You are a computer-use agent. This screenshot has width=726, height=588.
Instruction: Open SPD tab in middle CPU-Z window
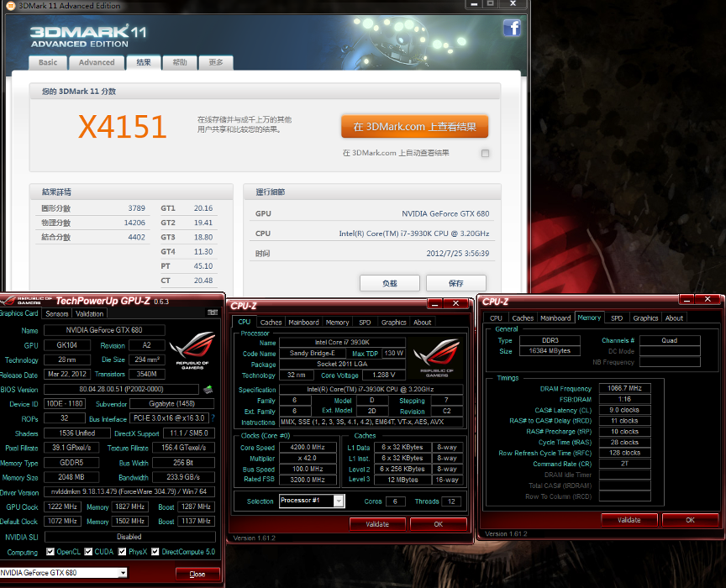365,323
